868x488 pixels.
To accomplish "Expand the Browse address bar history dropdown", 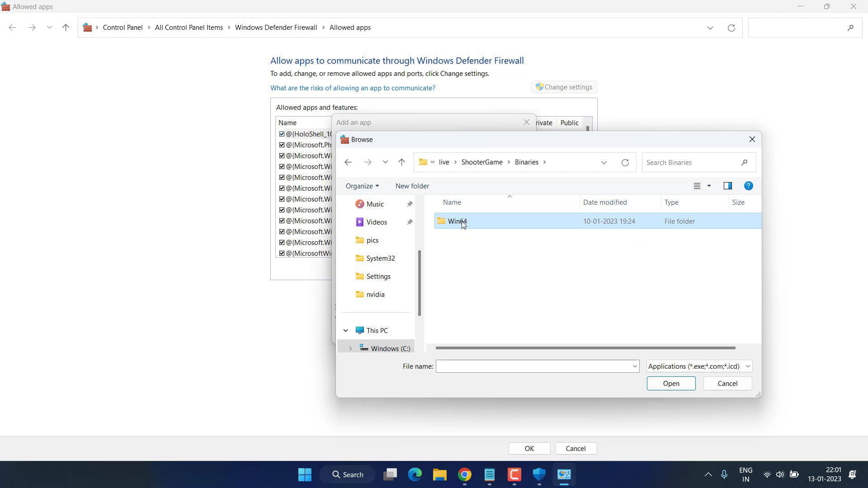I will (604, 163).
